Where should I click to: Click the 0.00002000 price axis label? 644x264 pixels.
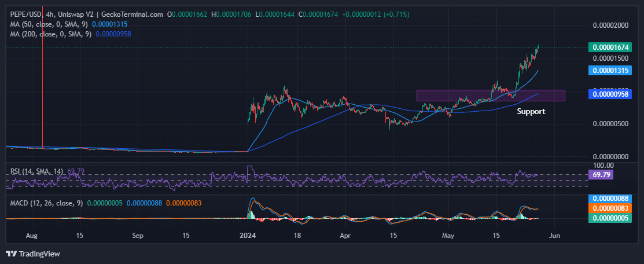click(611, 25)
